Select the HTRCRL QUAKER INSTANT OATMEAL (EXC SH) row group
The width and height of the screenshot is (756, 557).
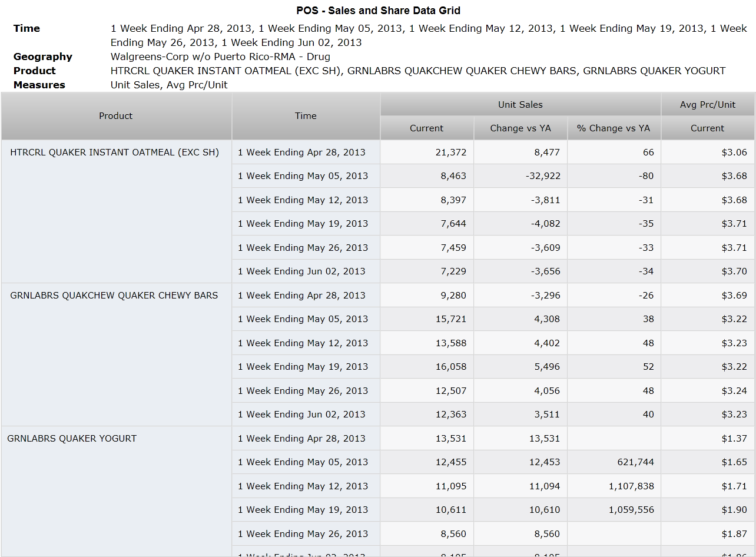point(117,211)
